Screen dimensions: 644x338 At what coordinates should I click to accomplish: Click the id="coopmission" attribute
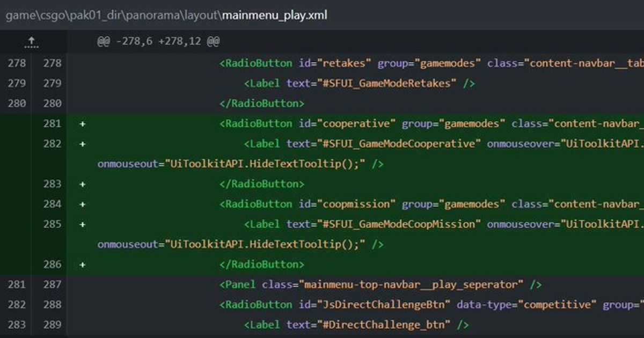point(347,204)
